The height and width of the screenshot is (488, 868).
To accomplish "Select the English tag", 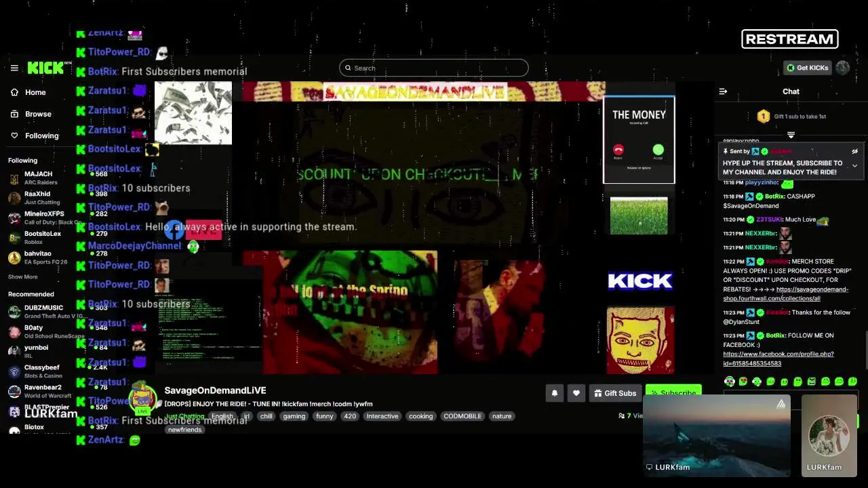I will coord(222,416).
